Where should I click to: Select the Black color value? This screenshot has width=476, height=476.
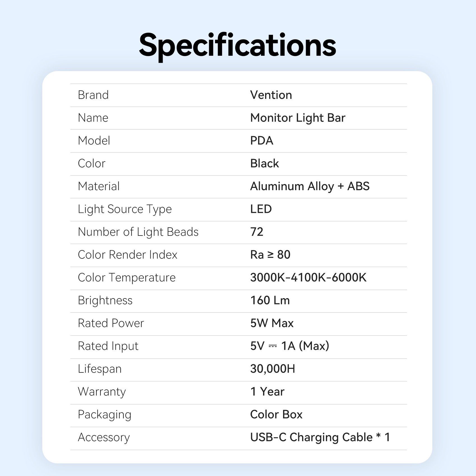(264, 164)
